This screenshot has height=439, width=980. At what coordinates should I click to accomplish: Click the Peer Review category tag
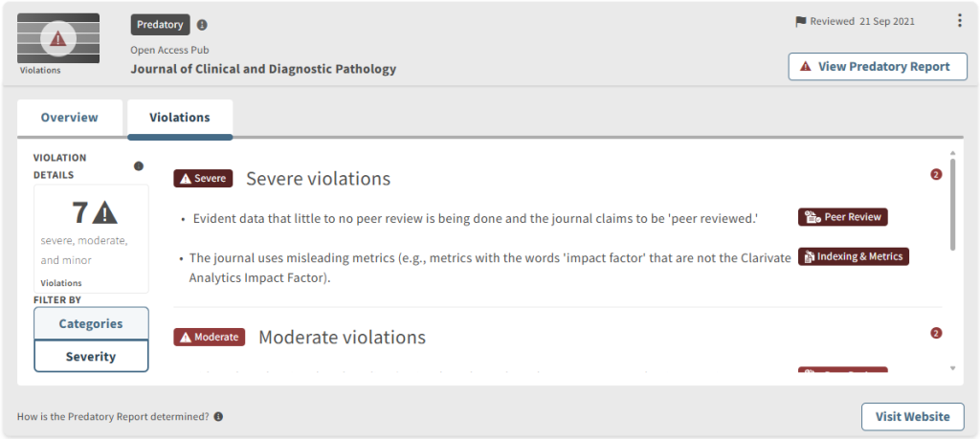point(842,217)
